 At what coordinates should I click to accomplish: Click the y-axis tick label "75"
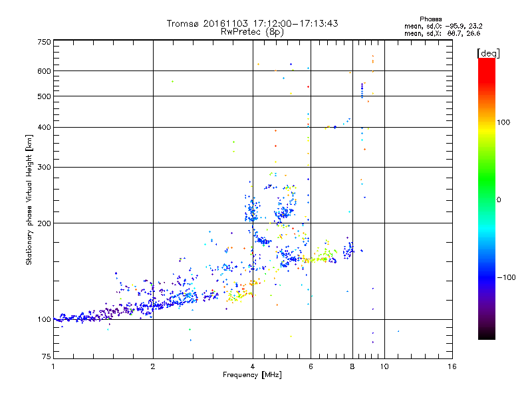tap(47, 356)
